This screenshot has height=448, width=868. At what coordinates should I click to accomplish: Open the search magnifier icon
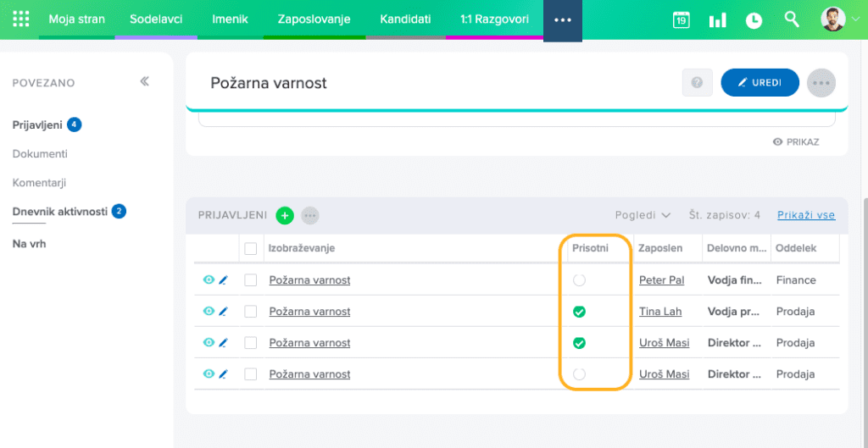792,19
